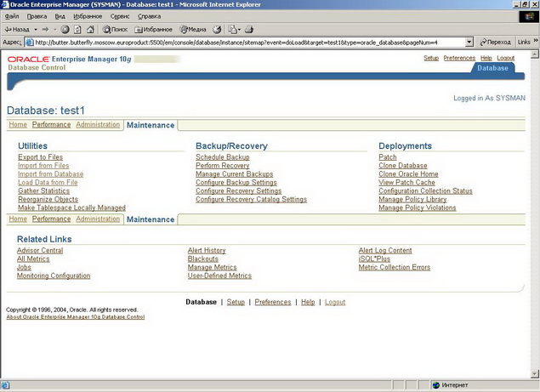540x392 pixels.
Task: Open Gather Statistics link
Action: click(43, 190)
